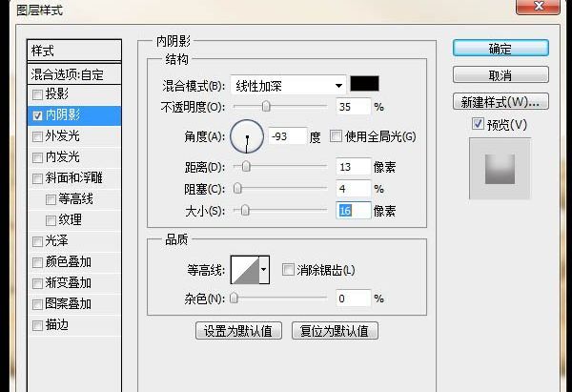This screenshot has height=392, width=572.
Task: Tick the 斜面和浮雕 bevel checkbox
Action: (37, 178)
